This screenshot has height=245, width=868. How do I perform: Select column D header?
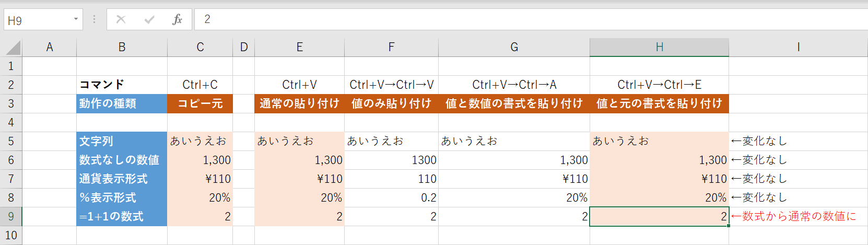tap(244, 47)
